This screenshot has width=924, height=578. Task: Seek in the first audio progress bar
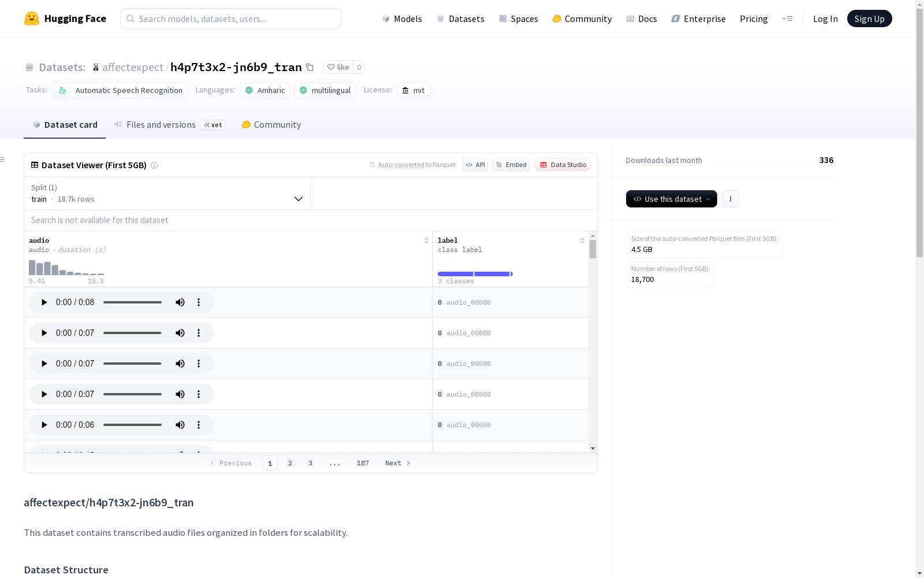click(x=132, y=302)
